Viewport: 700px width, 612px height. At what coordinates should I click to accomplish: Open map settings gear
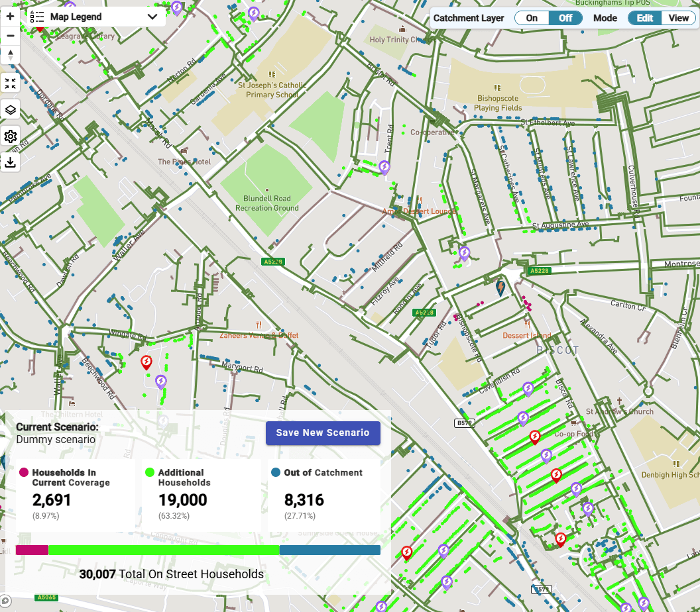10,136
